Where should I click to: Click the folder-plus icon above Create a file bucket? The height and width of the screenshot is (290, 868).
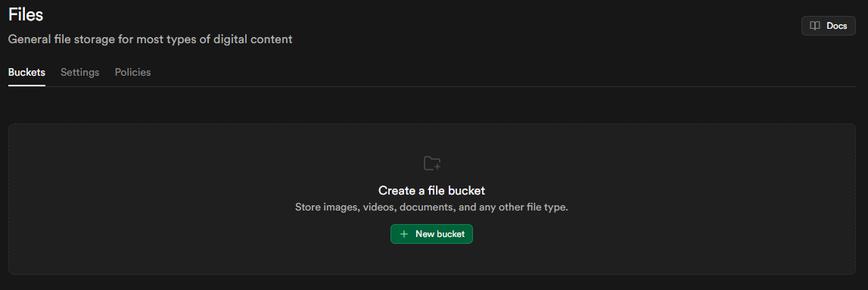point(432,164)
